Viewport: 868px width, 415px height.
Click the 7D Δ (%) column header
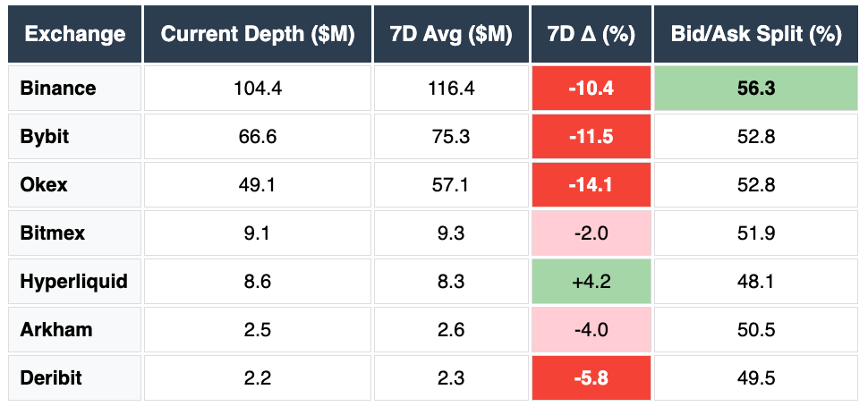[x=591, y=35]
